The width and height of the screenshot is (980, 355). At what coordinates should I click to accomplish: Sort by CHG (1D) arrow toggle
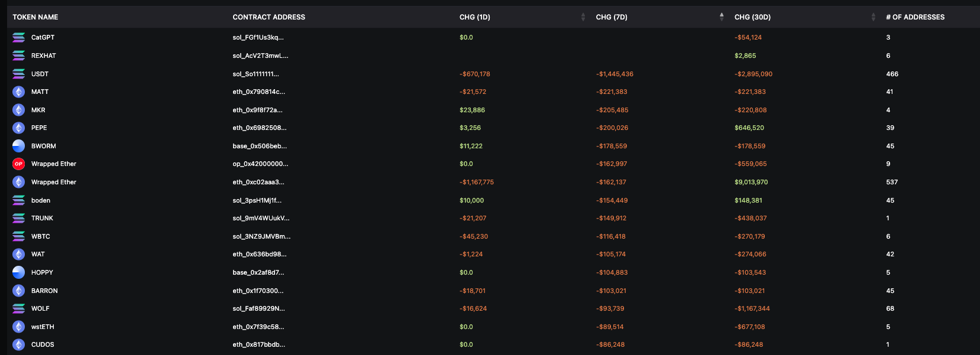point(583,17)
